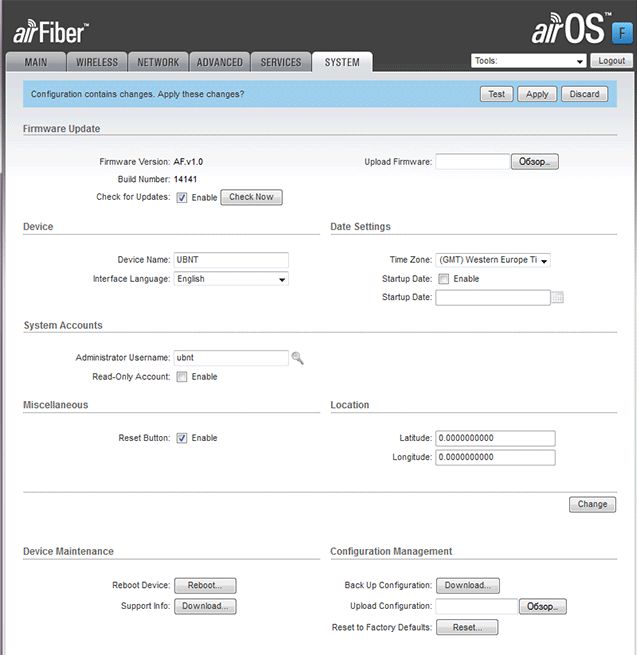Viewport: 637px width, 655px height.
Task: Enable the Startup Date checkbox
Action: tap(444, 279)
